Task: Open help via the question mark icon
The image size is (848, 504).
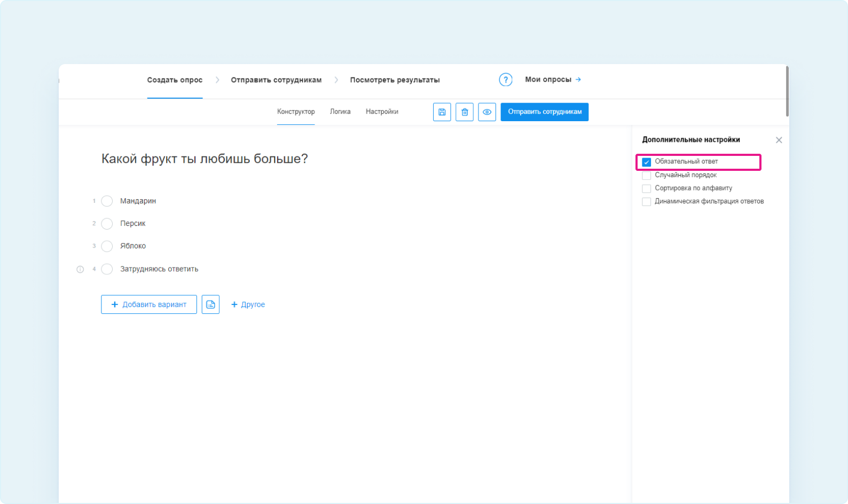Action: tap(506, 80)
